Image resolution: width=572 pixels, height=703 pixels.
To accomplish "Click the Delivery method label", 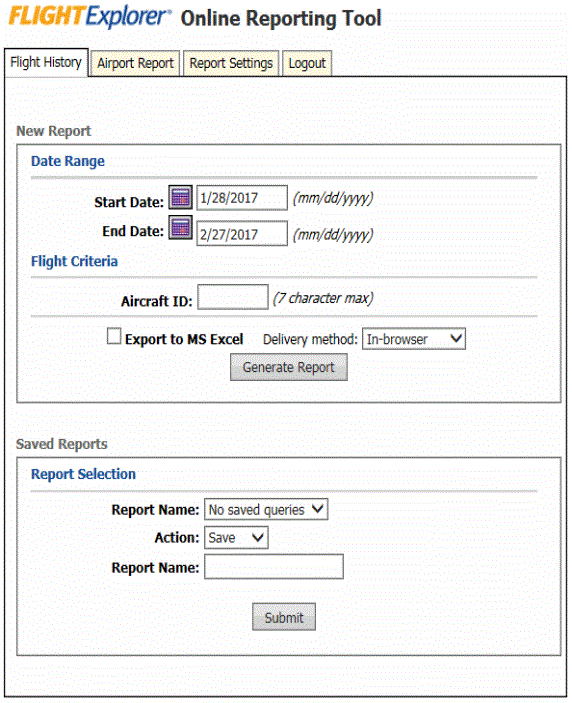I will coord(310,340).
